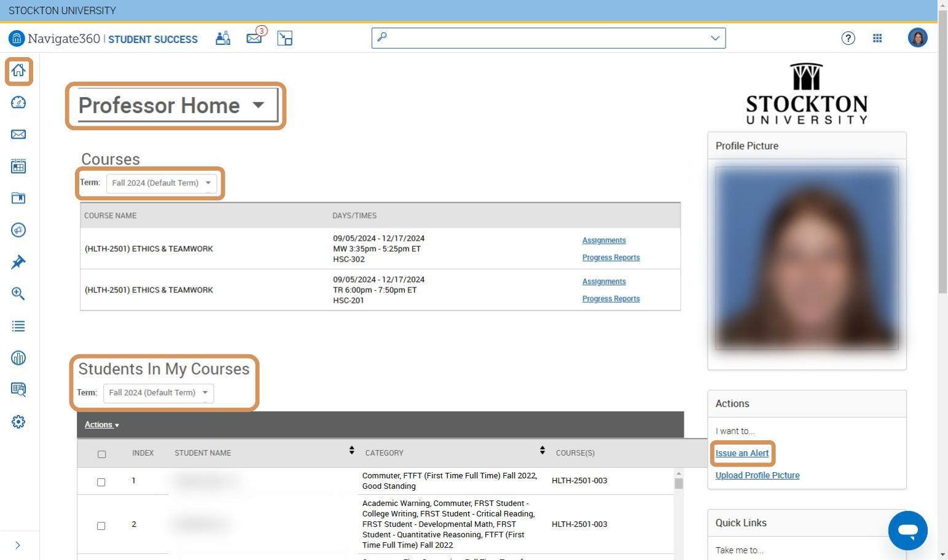Click the Issue an Alert link
This screenshot has height=560, width=948.
pos(742,453)
